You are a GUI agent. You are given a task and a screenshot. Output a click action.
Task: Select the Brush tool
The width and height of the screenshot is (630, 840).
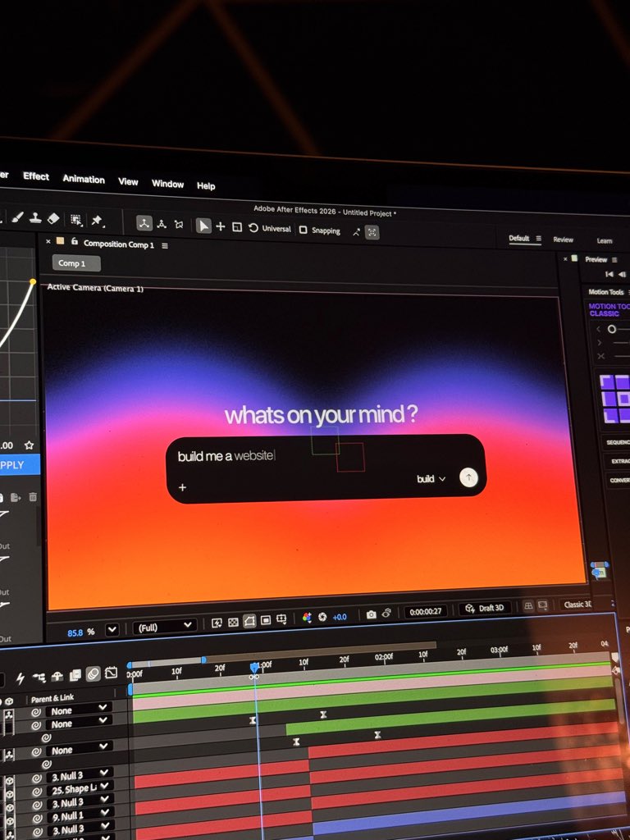[x=17, y=217]
